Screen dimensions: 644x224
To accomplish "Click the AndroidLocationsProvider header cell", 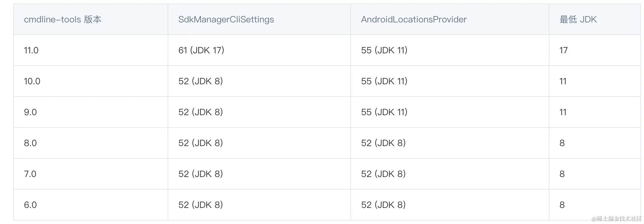I will pos(414,20).
